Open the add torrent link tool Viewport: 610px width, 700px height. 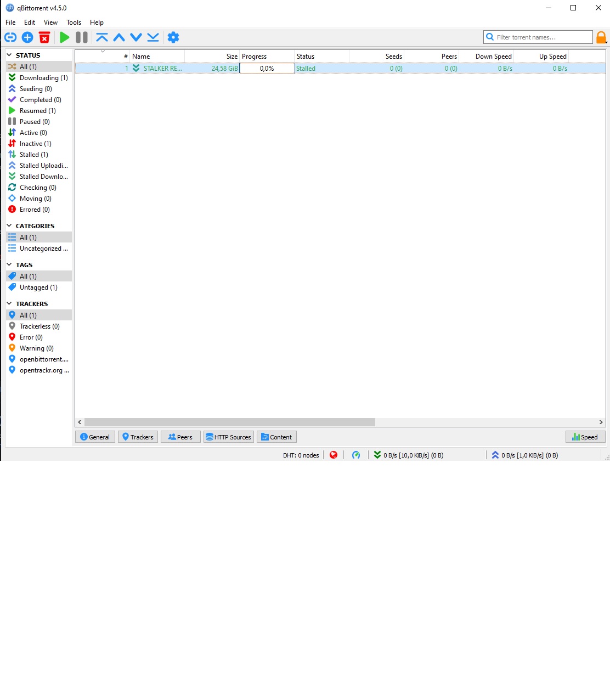pyautogui.click(x=10, y=37)
